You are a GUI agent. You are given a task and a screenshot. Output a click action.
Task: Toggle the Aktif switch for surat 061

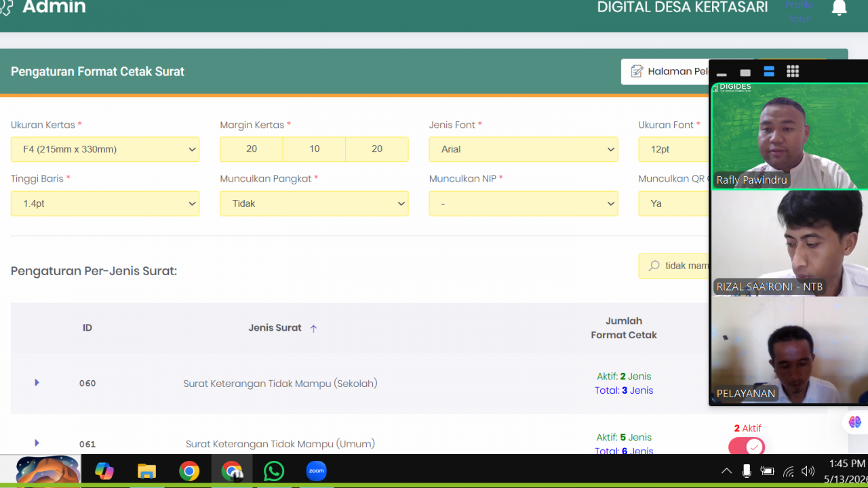[x=747, y=447]
